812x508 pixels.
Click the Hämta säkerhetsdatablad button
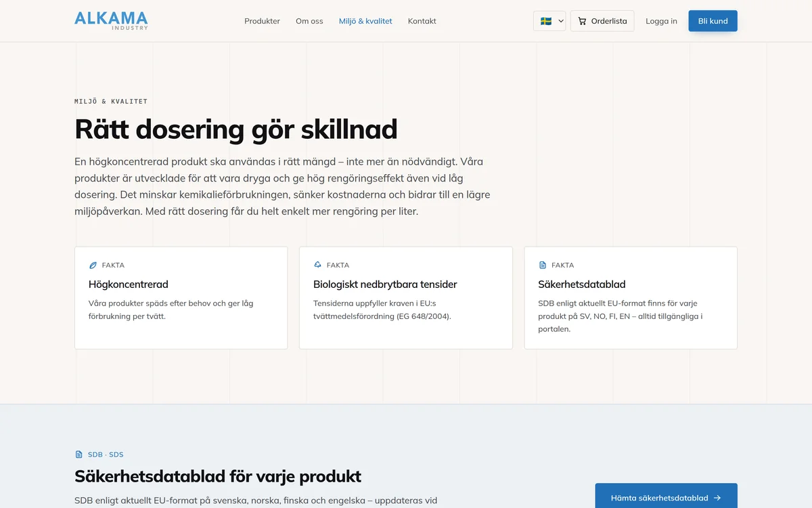[667, 497]
